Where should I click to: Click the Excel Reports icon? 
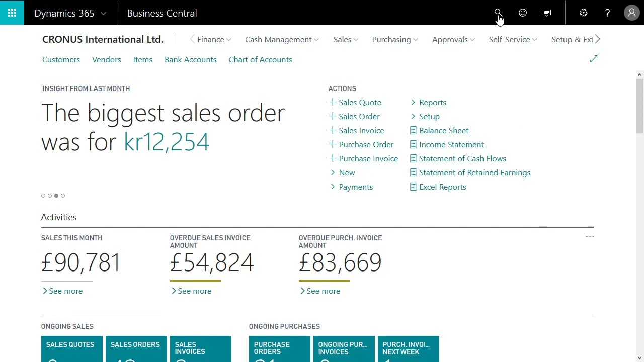413,187
